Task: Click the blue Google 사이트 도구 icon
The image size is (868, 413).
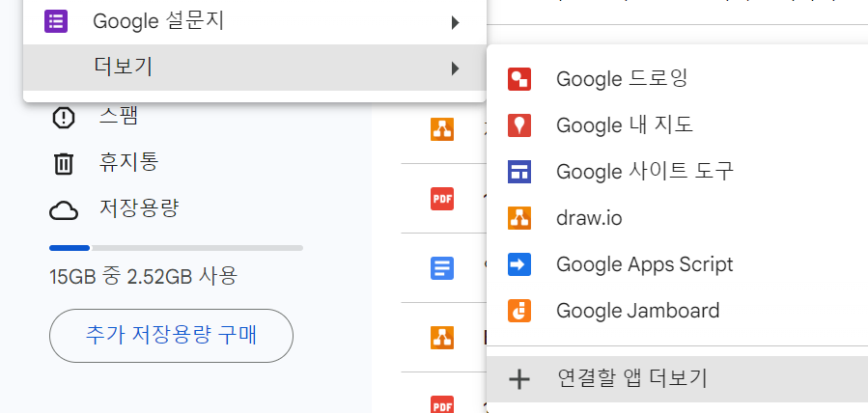Action: [519, 172]
